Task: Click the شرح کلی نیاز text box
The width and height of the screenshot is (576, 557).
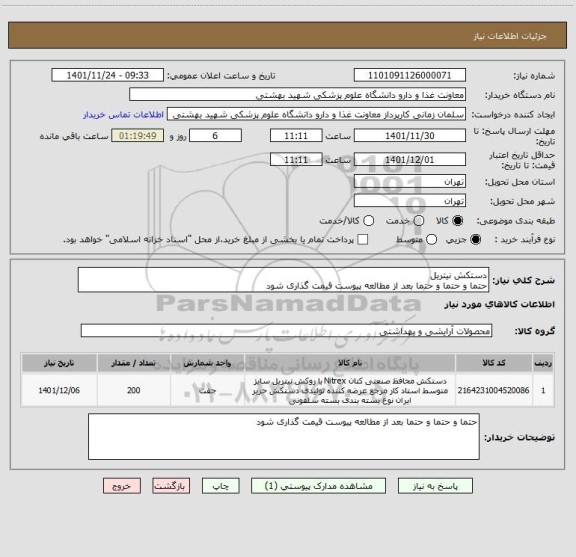Action: 283,280
